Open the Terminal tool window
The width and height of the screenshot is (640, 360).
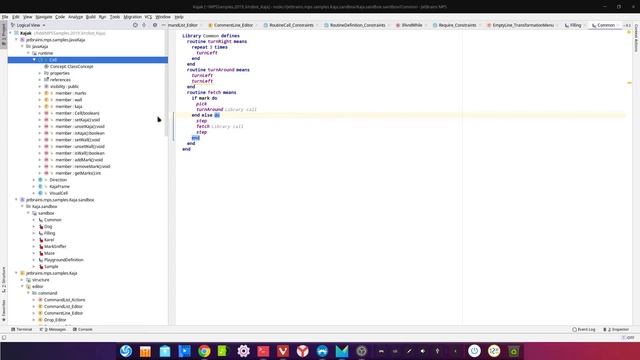click(x=22, y=329)
